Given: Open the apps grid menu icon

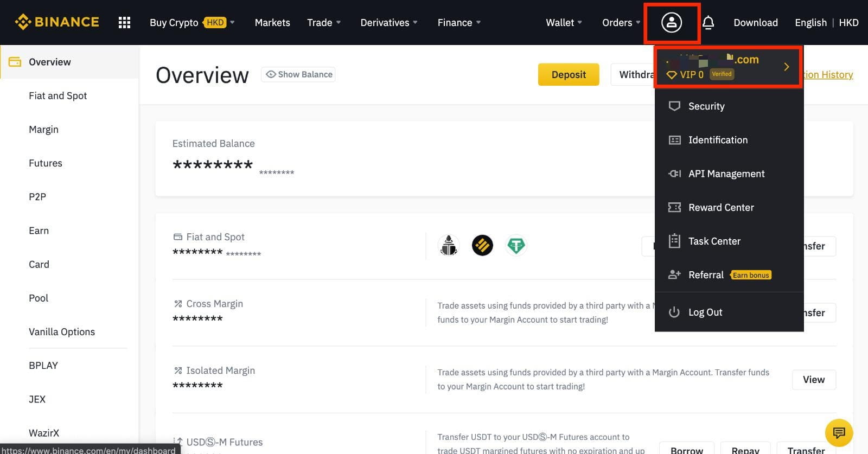Looking at the screenshot, I should pyautogui.click(x=124, y=22).
